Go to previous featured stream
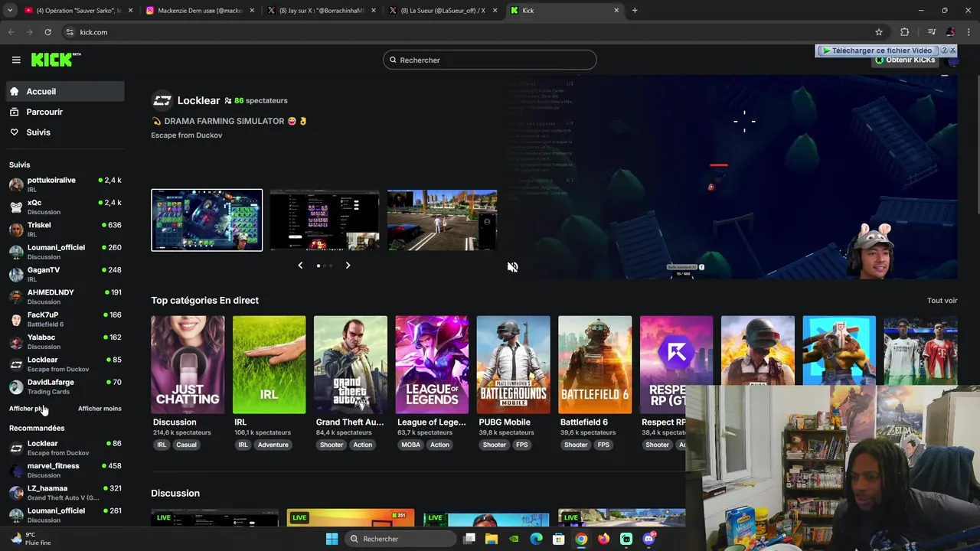980x551 pixels. tap(300, 266)
